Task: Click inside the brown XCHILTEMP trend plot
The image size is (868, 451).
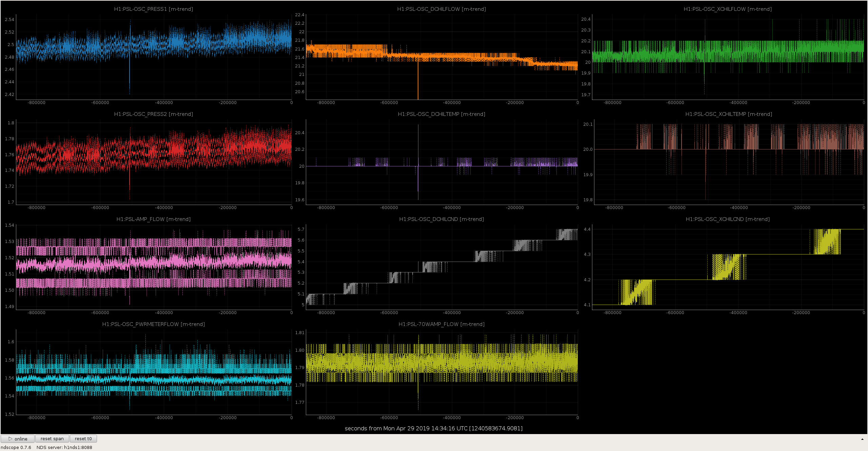Action: 729,162
